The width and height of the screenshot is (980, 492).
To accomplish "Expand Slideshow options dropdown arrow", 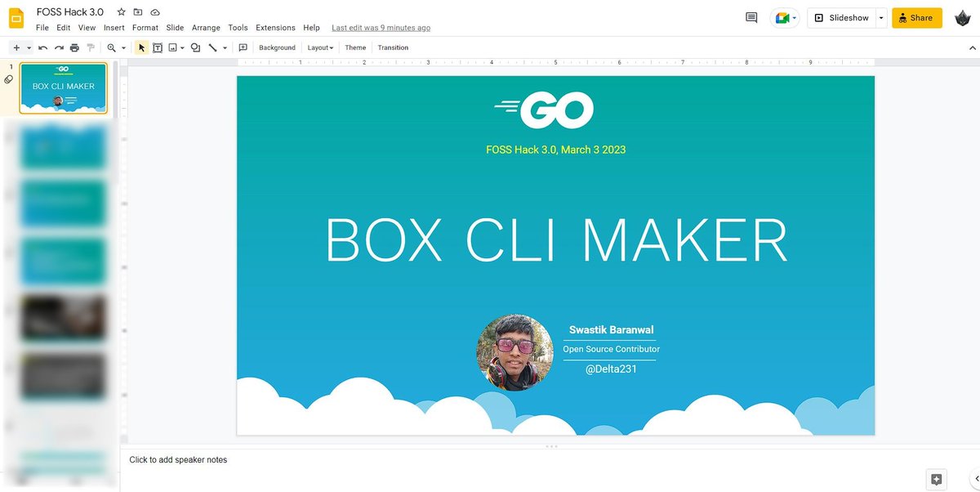I will coord(880,18).
